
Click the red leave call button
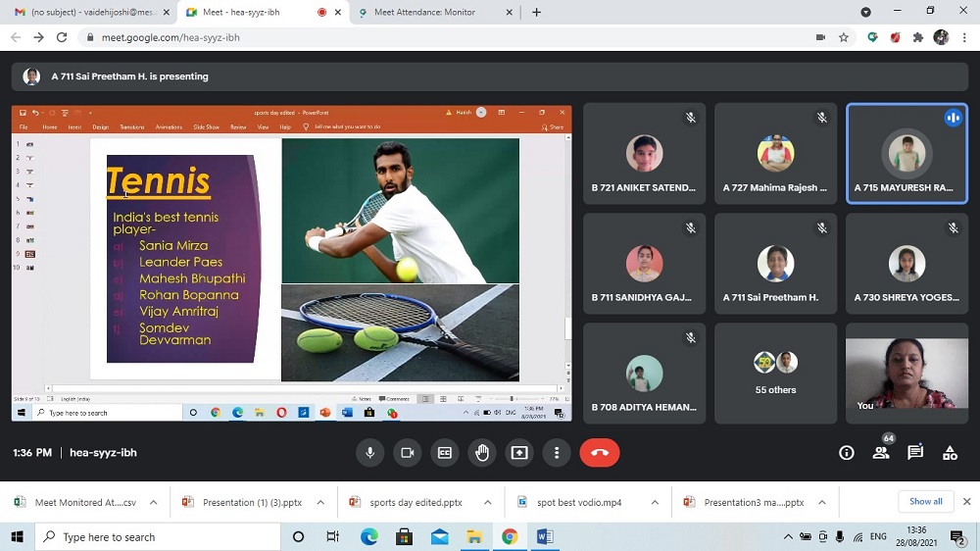[x=600, y=453]
